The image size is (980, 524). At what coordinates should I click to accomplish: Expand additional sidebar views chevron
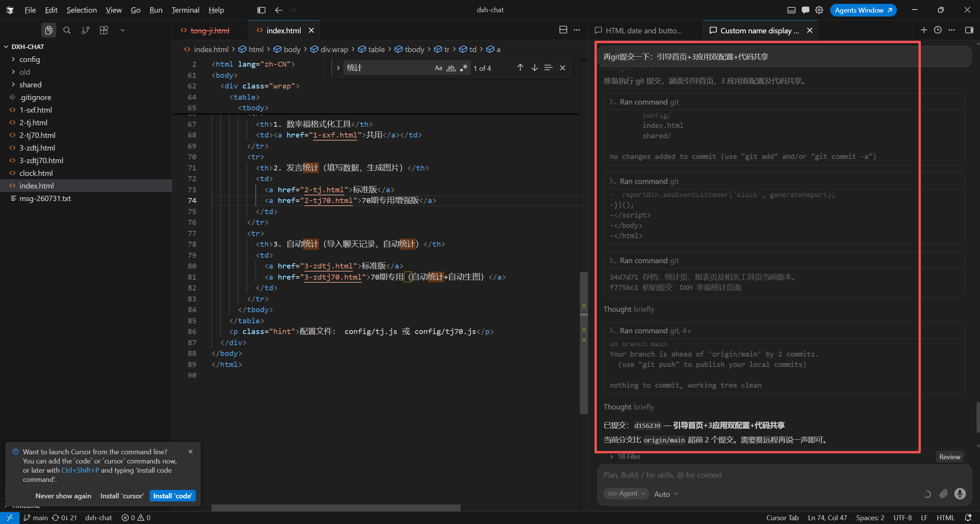pos(123,30)
